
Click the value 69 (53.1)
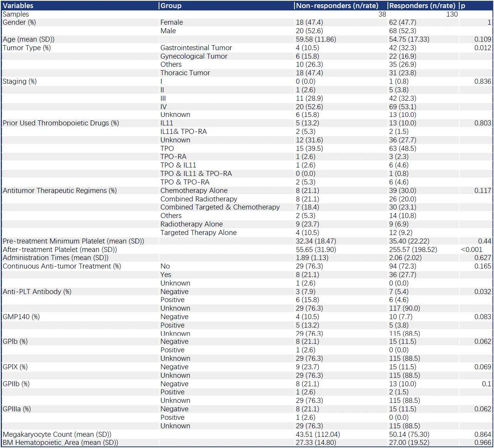point(403,107)
